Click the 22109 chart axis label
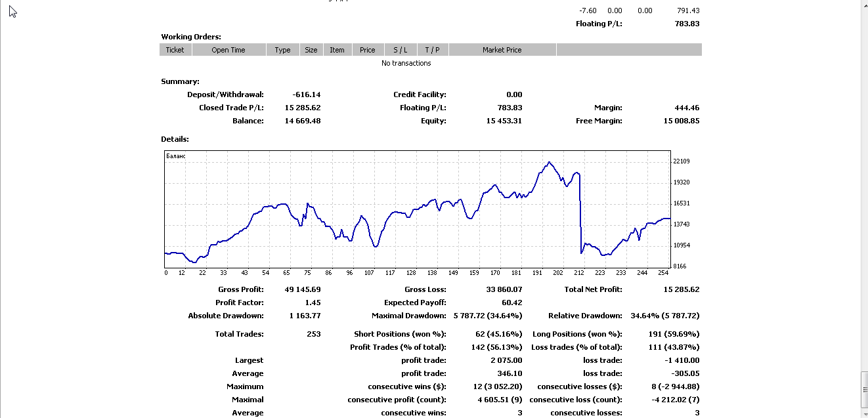The height and width of the screenshot is (418, 868). tap(682, 161)
